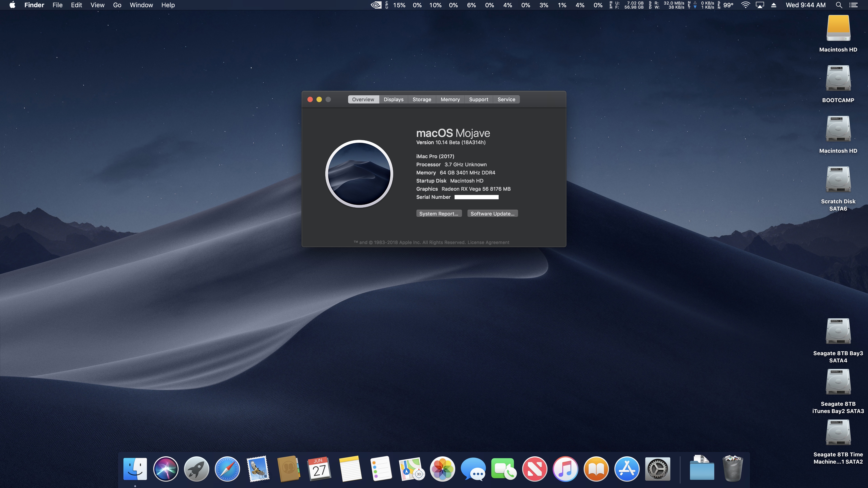Open Spotlight search magnifier
868x488 pixels.
point(839,5)
